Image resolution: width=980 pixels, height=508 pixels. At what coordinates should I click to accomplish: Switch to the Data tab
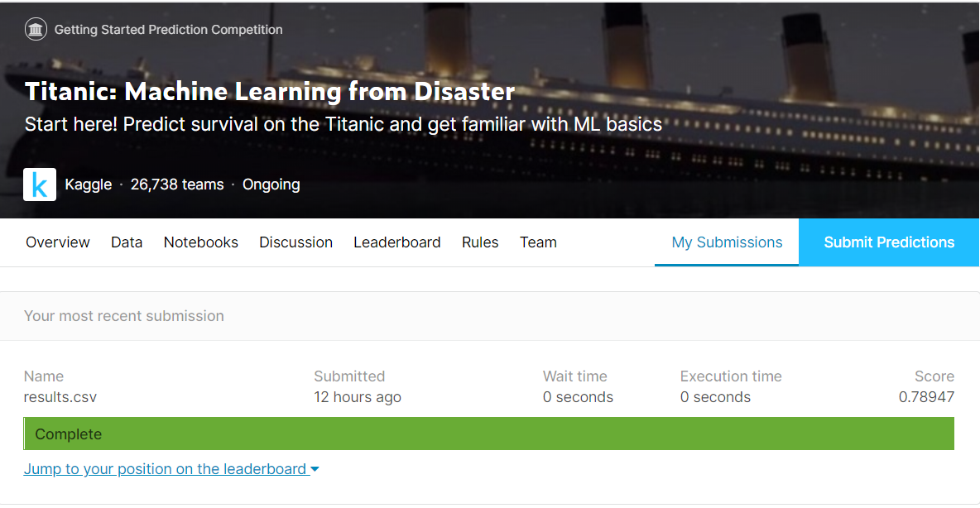(x=127, y=242)
